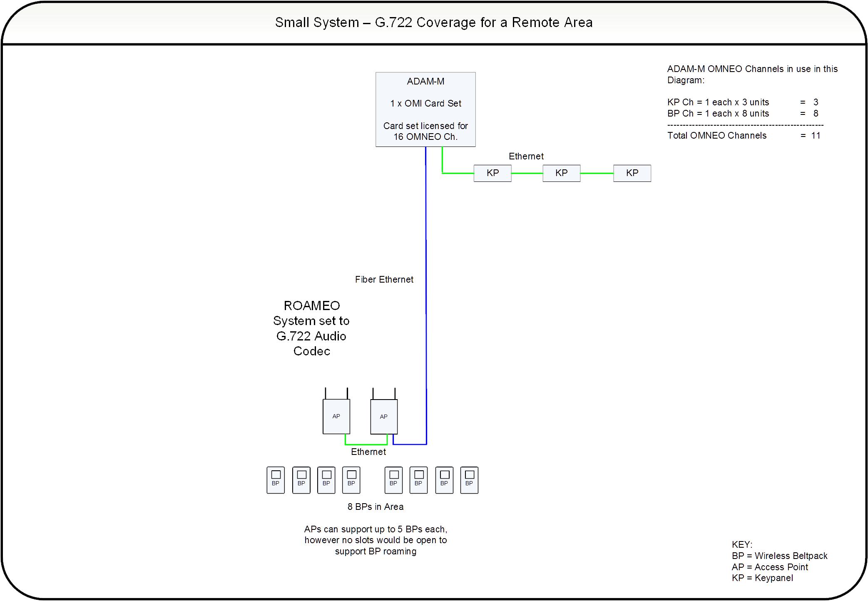Click the 'KP Ch = 1 each x 3 units' line
This screenshot has height=601, width=868.
743,102
